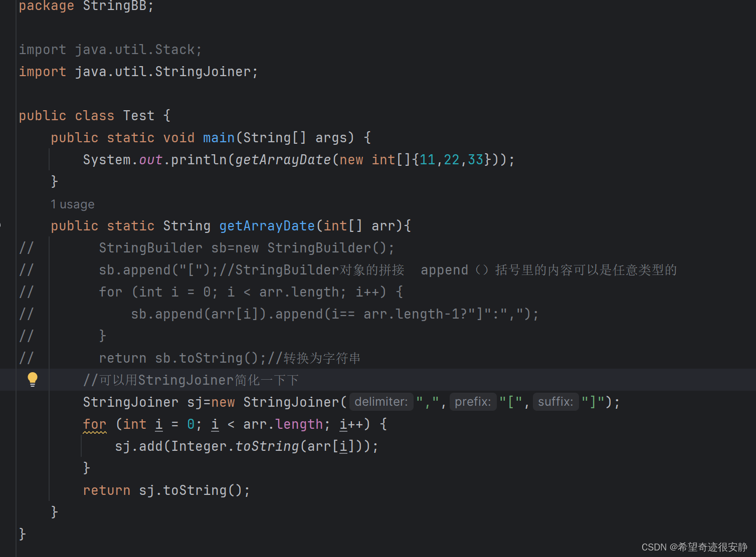
Task: Select the return sj.toString statement
Action: point(165,490)
